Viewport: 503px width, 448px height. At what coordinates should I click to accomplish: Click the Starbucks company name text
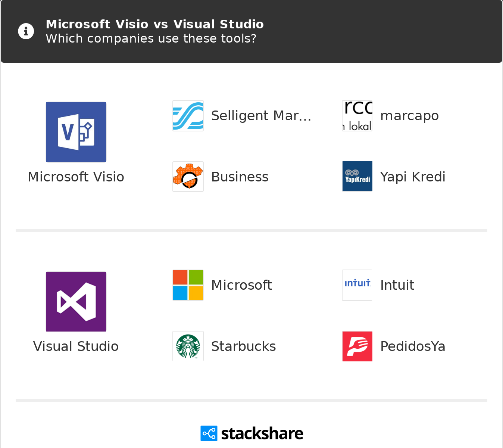(243, 346)
